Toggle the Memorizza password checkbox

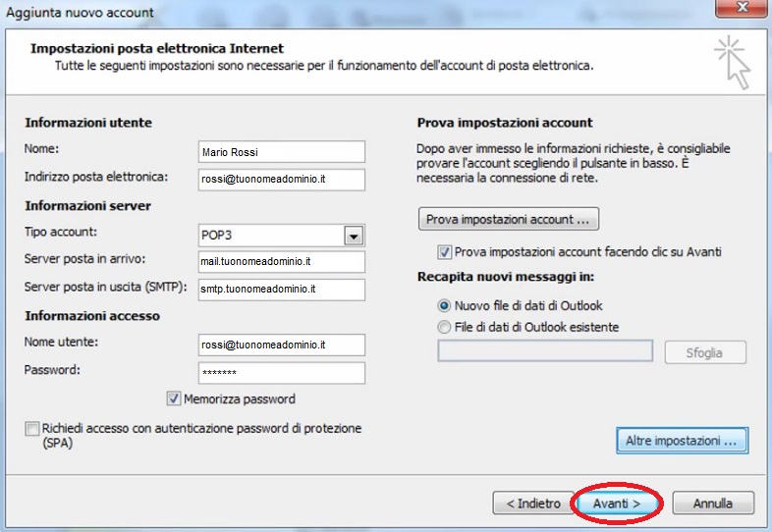(175, 399)
